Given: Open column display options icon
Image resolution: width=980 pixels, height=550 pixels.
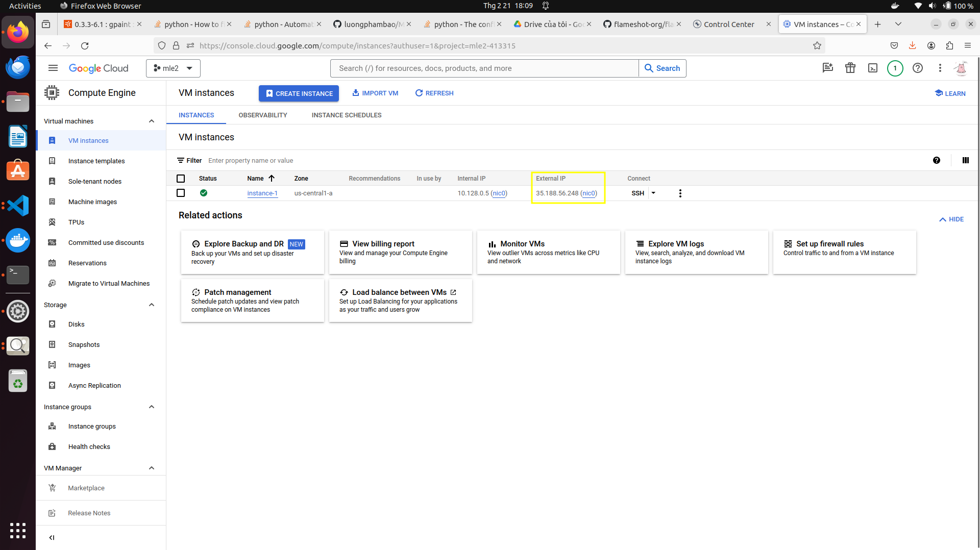Looking at the screenshot, I should pyautogui.click(x=966, y=160).
